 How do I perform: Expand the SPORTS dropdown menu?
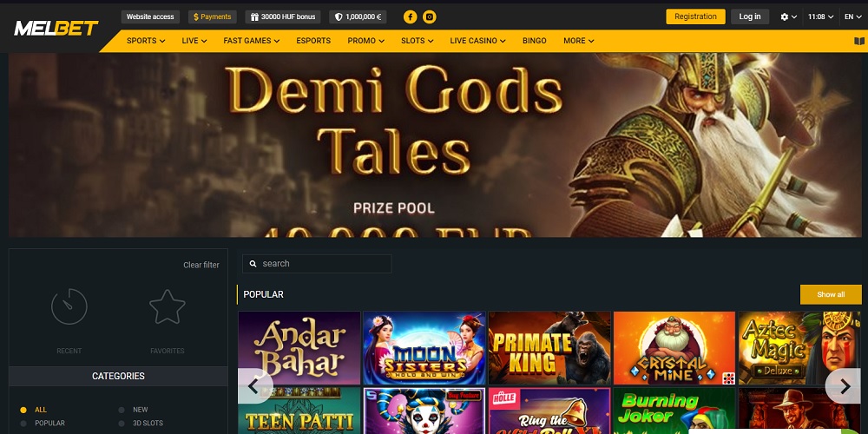[146, 41]
